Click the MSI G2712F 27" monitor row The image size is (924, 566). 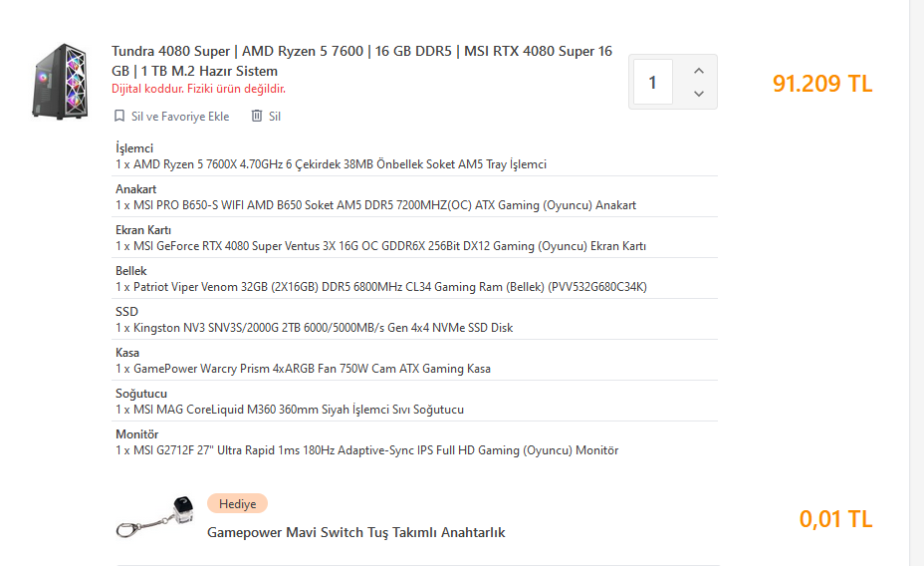pos(367,450)
